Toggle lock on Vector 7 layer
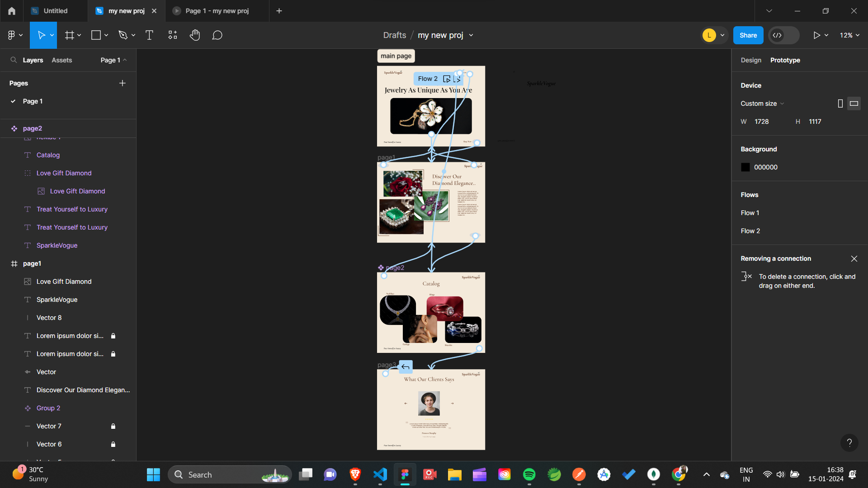Image resolution: width=868 pixels, height=488 pixels. pyautogui.click(x=113, y=426)
